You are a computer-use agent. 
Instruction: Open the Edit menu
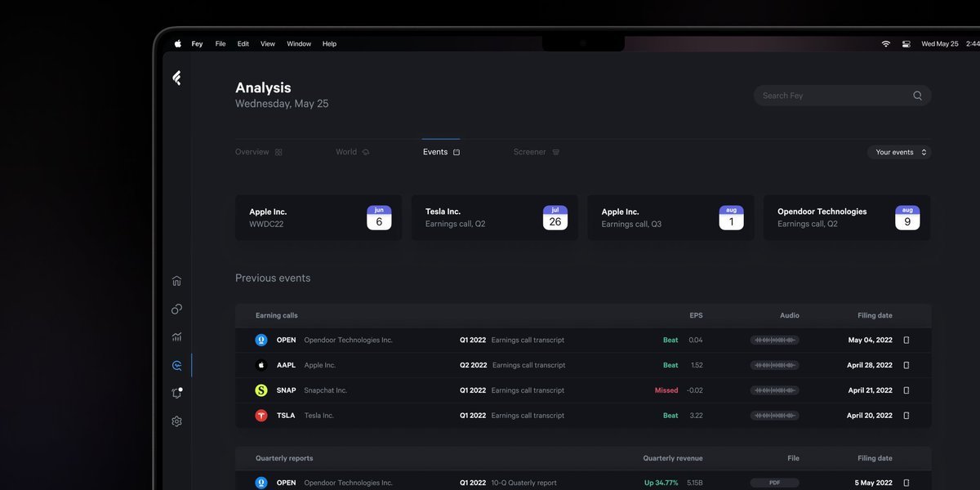pos(243,44)
